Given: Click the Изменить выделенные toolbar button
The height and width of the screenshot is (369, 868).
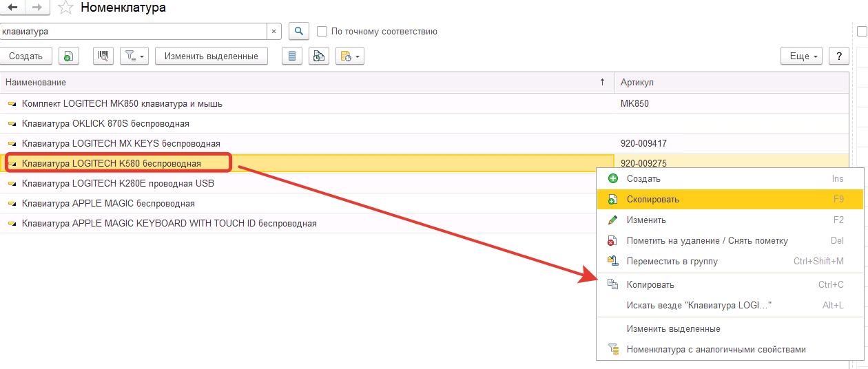Looking at the screenshot, I should [211, 56].
